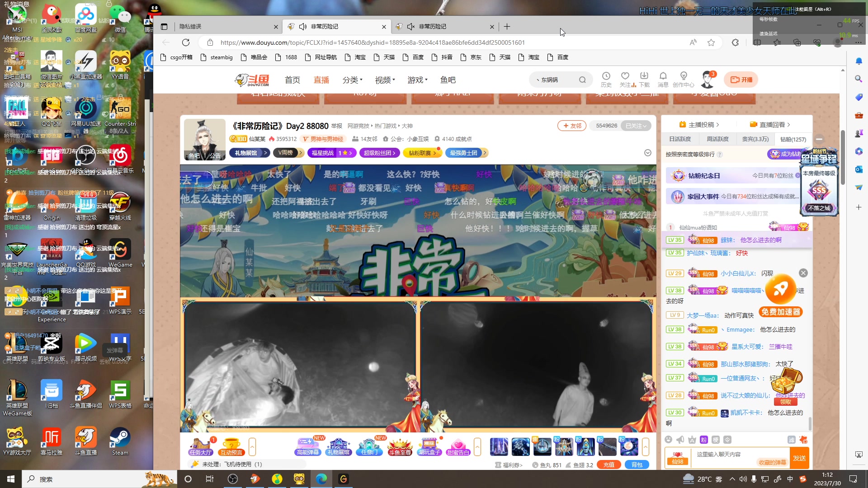Viewport: 868px width, 488px height.
Task: Expand the 视频 video dropdown
Action: (385, 80)
